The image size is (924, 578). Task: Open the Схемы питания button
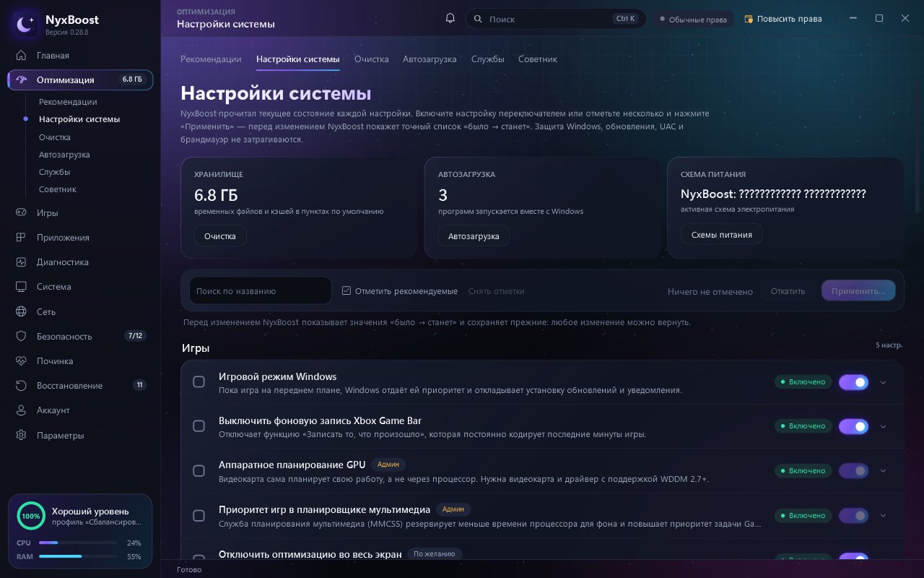(x=722, y=234)
